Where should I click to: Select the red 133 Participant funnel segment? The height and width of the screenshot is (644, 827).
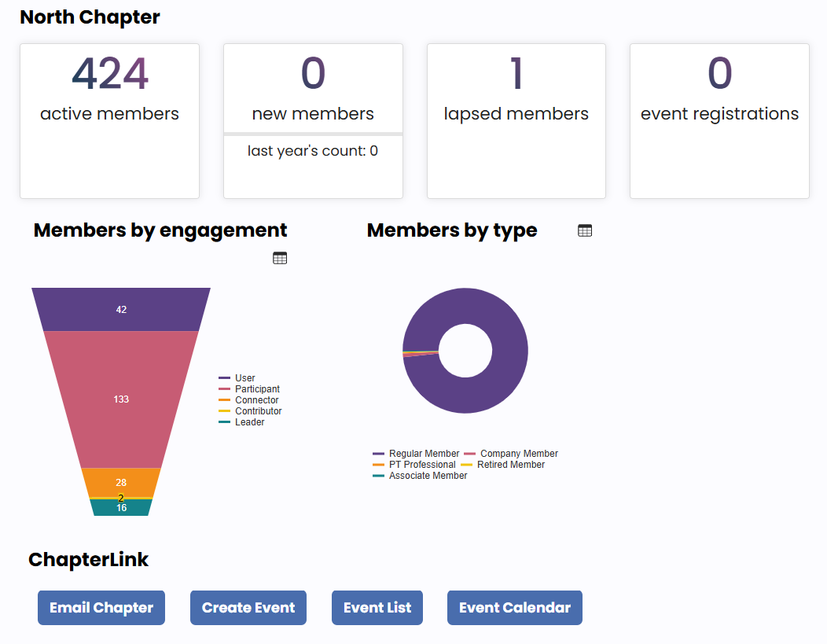(x=121, y=399)
